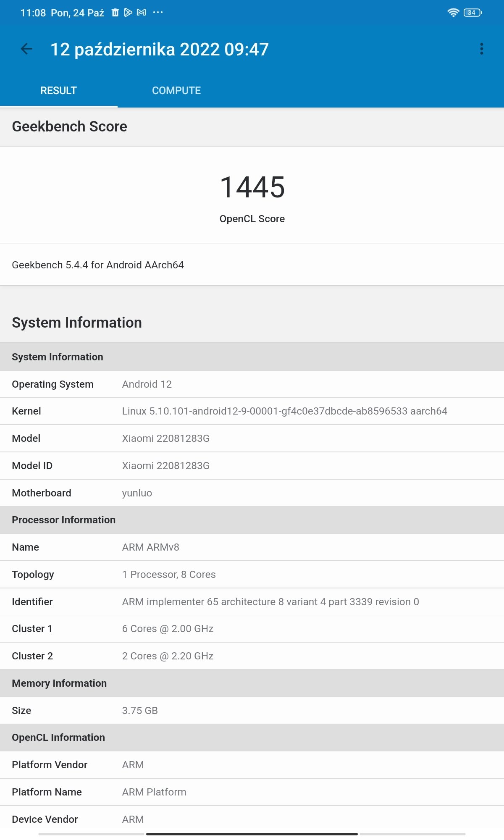
Task: Tap Topology value '1 Processor, 8 Cores'
Action: [169, 575]
